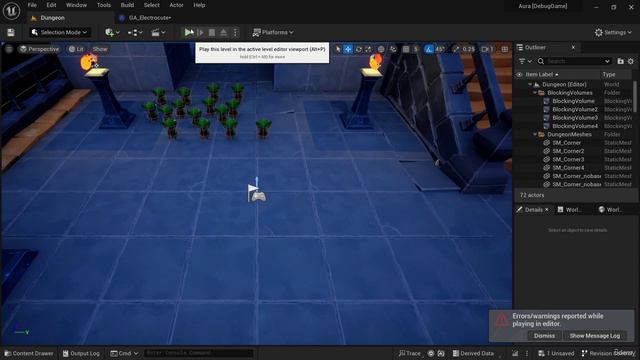Show the Message Log from notification
Image resolution: width=640 pixels, height=360 pixels.
pyautogui.click(x=595, y=336)
